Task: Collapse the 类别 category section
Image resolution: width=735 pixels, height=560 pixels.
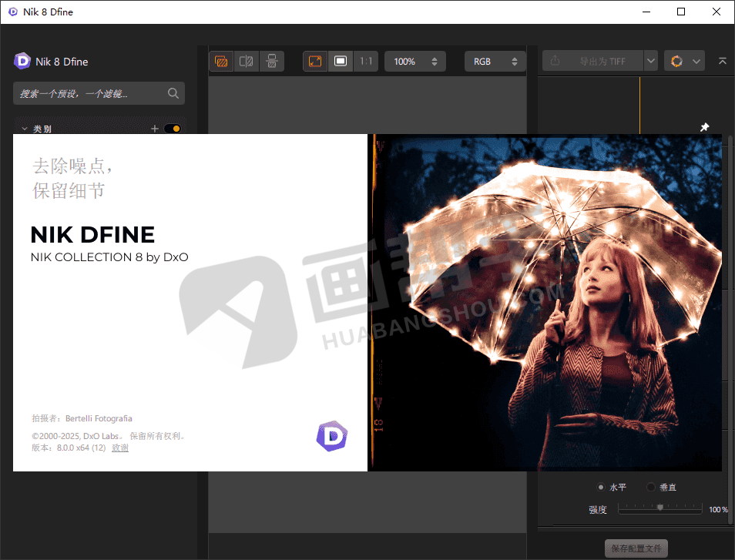Action: click(25, 129)
